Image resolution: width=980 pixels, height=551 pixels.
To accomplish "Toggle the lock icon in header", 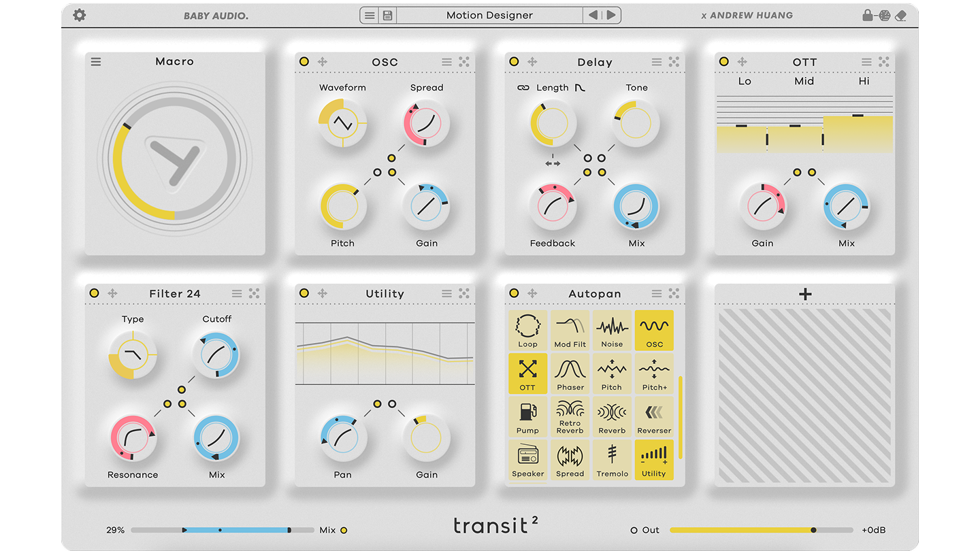I will pyautogui.click(x=868, y=15).
